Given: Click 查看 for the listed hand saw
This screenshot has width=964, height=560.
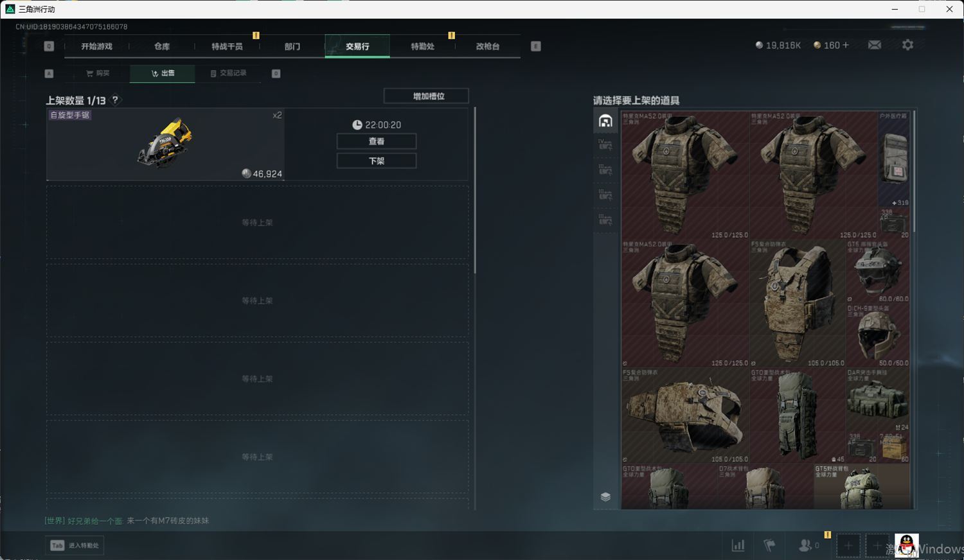Looking at the screenshot, I should point(377,141).
